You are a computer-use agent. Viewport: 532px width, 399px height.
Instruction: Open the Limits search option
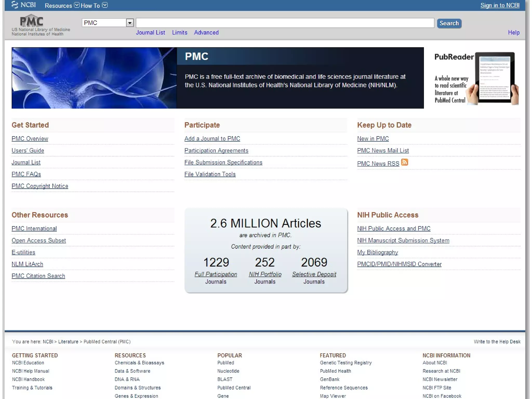click(179, 33)
